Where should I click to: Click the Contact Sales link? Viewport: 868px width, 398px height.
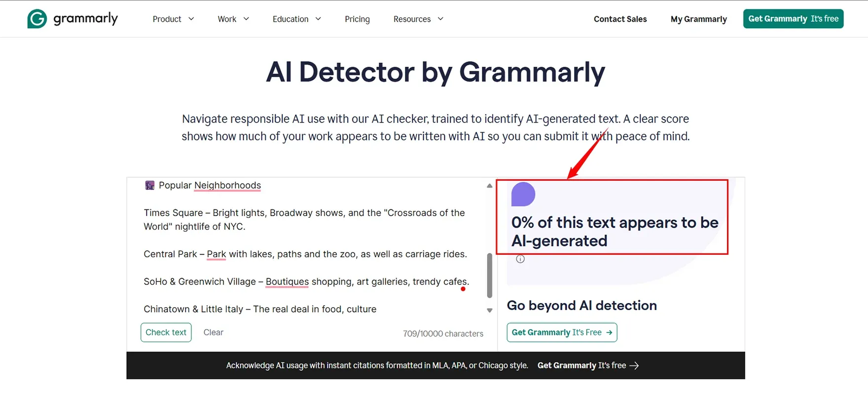(x=620, y=19)
